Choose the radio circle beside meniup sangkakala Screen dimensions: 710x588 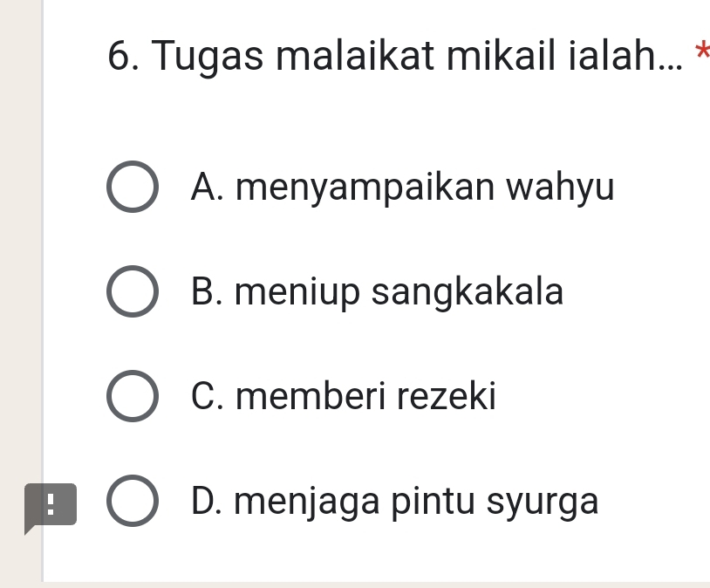point(133,292)
